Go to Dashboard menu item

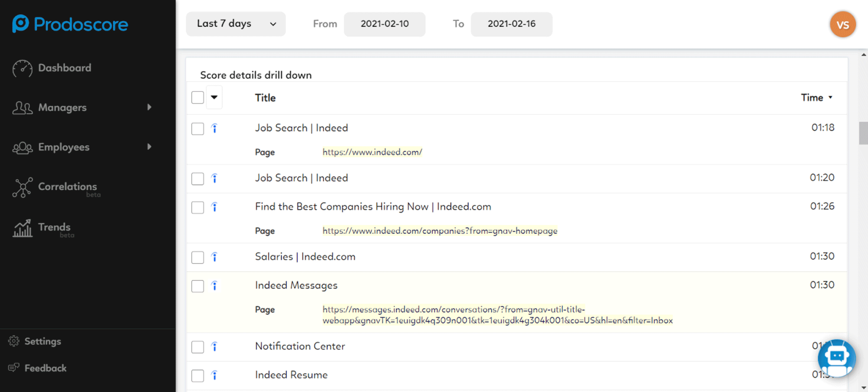(65, 68)
